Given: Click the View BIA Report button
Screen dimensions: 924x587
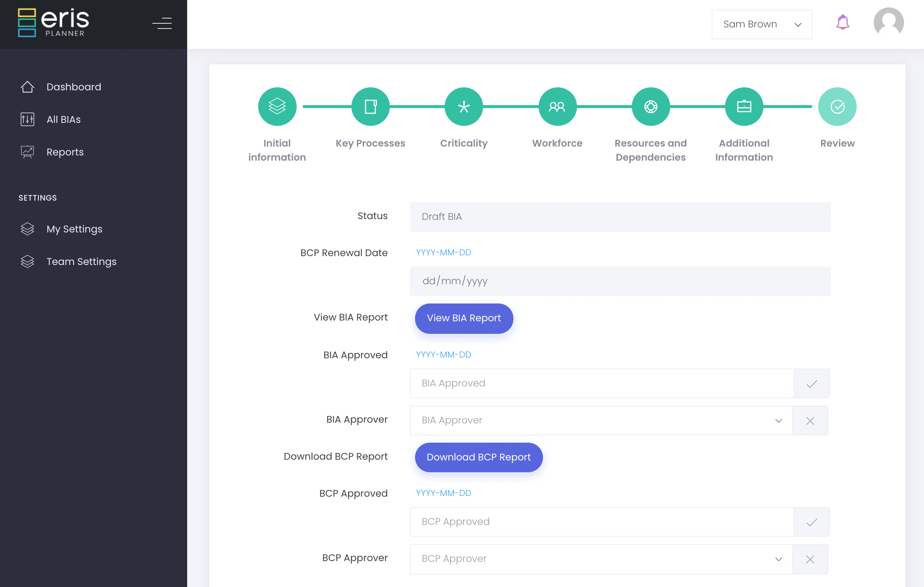Looking at the screenshot, I should (x=463, y=318).
